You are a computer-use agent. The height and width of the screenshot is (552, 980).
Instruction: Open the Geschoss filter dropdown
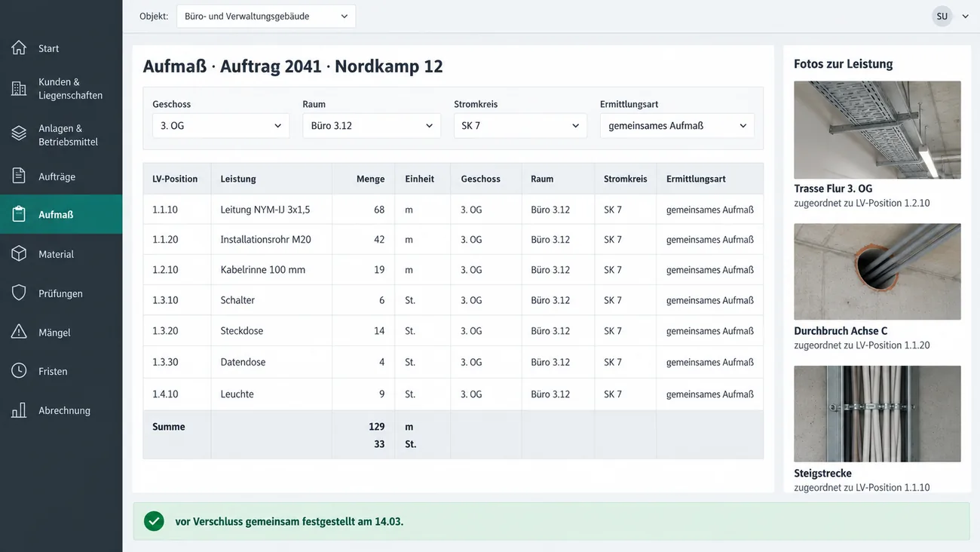coord(221,126)
